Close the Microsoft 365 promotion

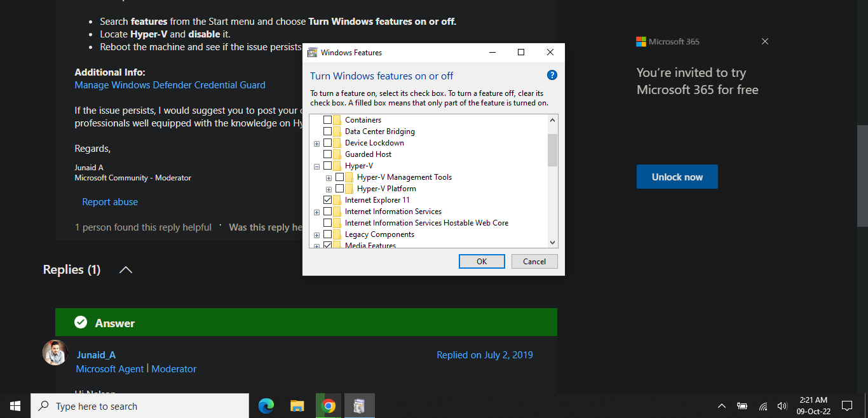click(765, 41)
